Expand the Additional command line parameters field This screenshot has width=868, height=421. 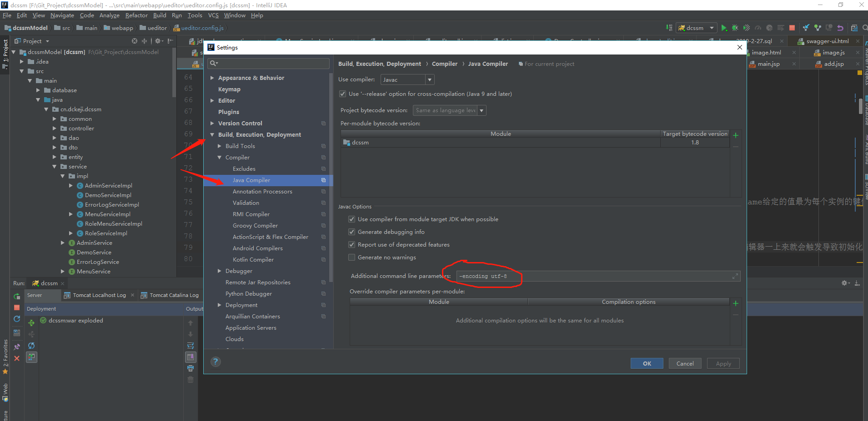[735, 276]
